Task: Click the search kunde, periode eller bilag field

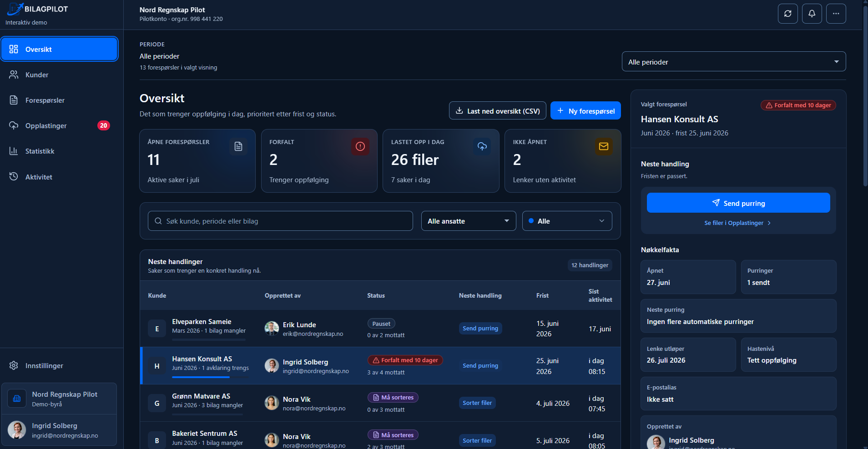Action: coord(280,221)
